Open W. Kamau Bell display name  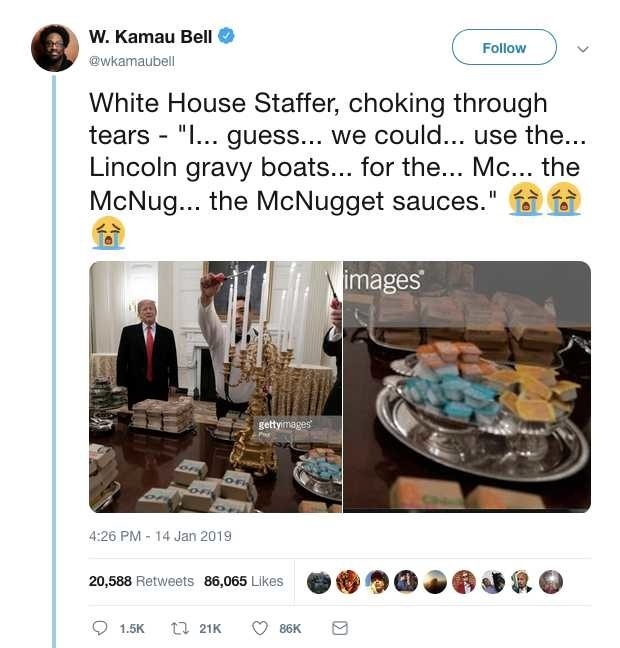coord(151,38)
